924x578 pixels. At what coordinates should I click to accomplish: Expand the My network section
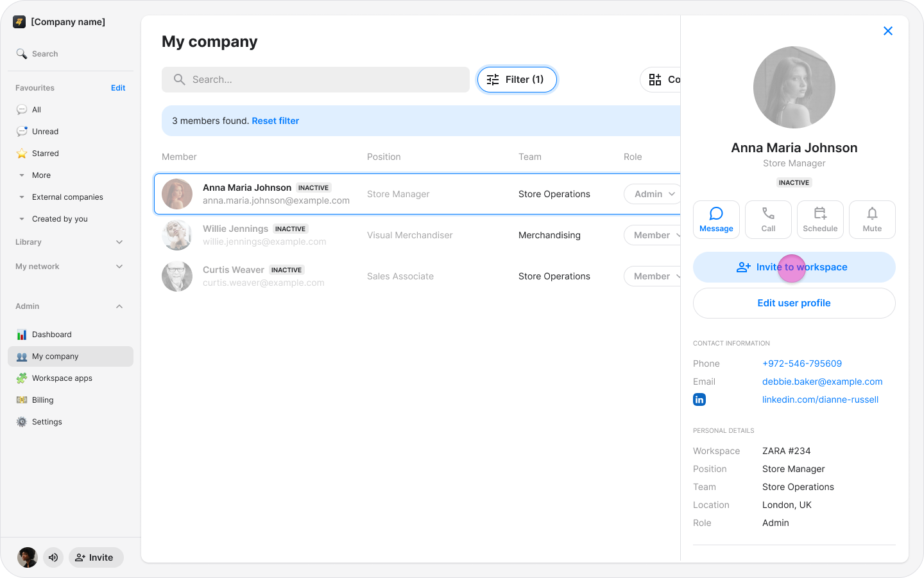click(71, 267)
